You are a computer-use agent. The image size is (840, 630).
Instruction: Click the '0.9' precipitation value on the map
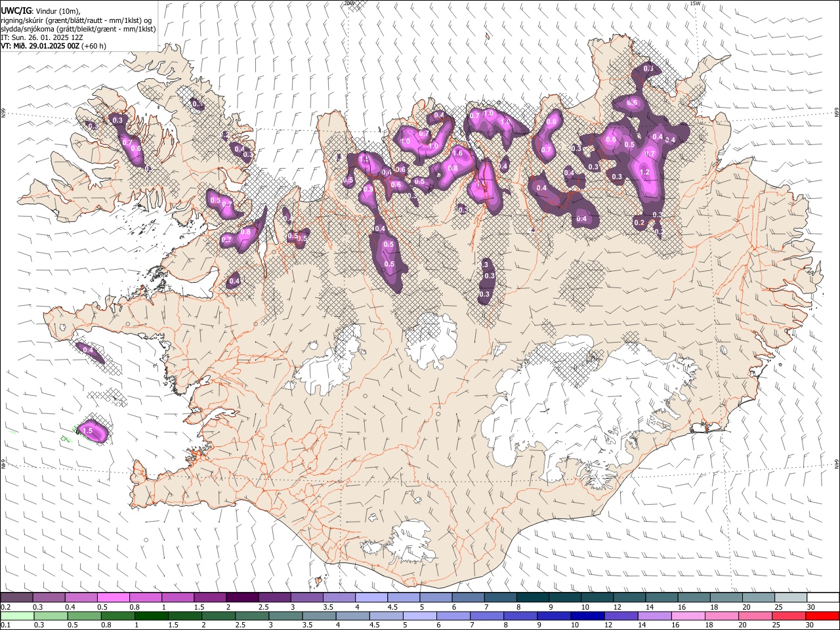[x=368, y=189]
